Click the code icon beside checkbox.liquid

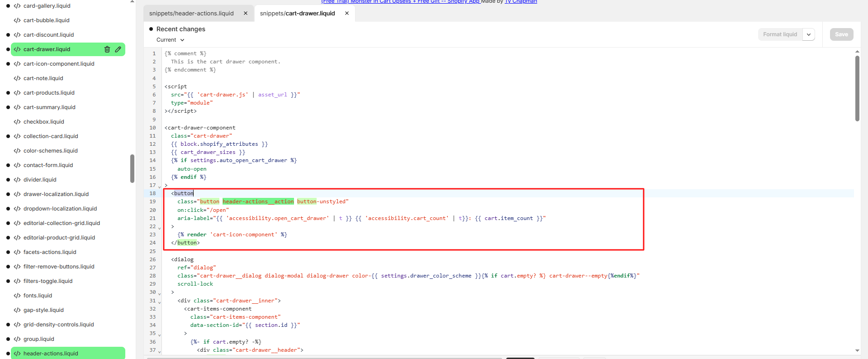click(17, 122)
